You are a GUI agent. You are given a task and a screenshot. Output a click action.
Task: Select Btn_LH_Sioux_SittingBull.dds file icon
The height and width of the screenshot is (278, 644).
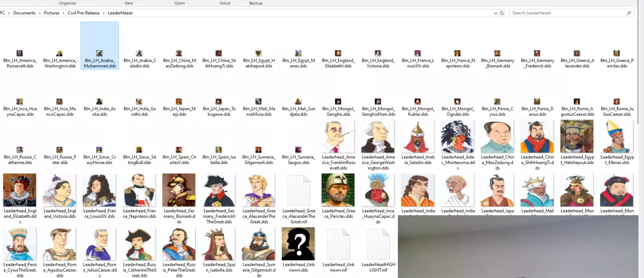[139, 150]
